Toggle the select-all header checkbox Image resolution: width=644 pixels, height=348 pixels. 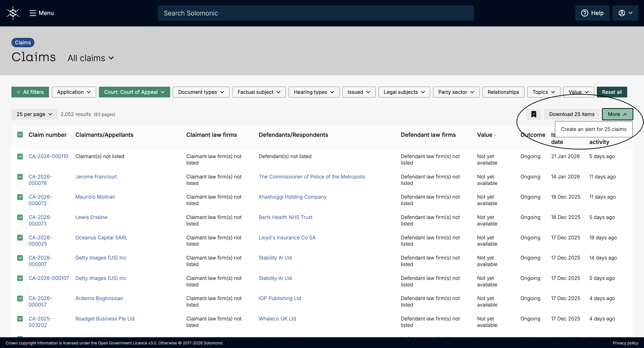coord(20,135)
